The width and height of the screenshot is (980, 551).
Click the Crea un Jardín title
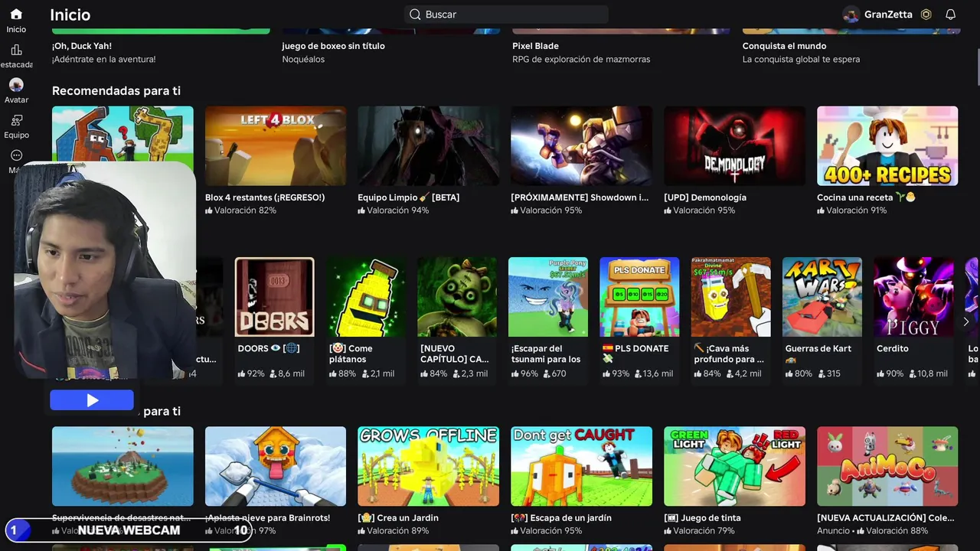(x=398, y=518)
